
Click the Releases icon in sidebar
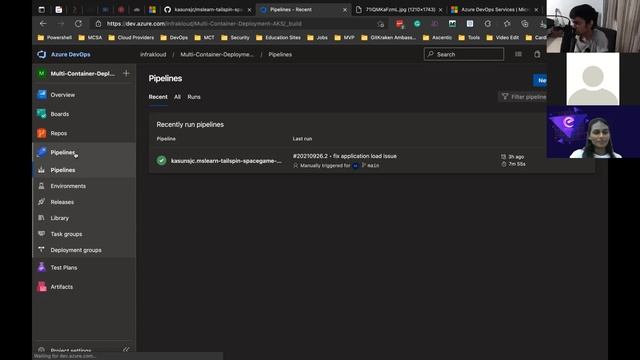pos(41,202)
